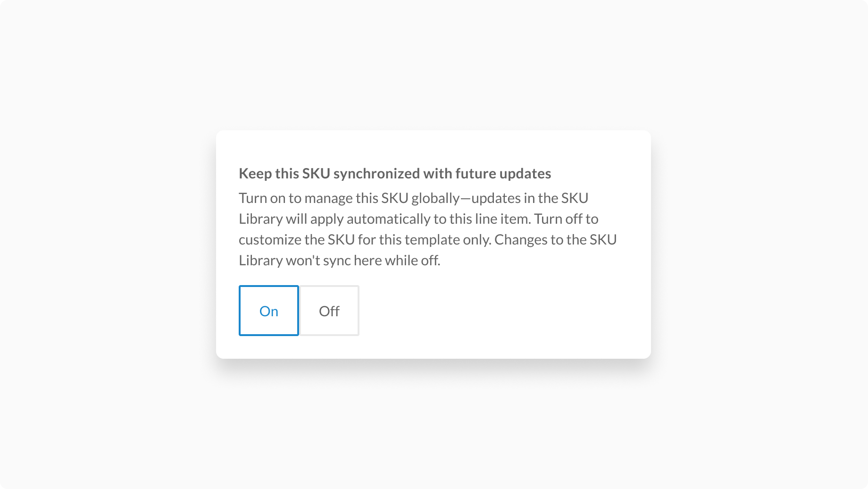The image size is (868, 489).
Task: Click the text 'Library won't sync here while off'
Action: (x=339, y=260)
